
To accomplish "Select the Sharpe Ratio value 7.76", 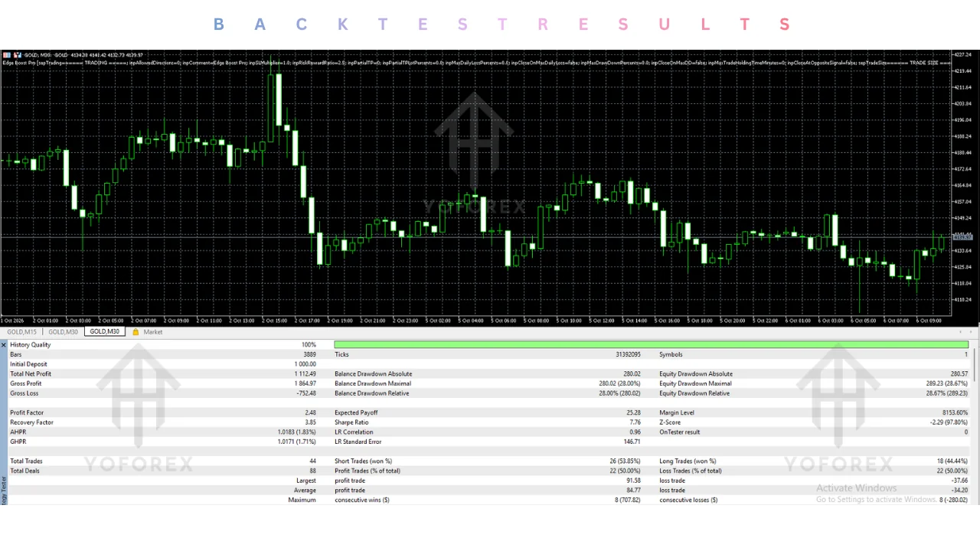I will pyautogui.click(x=635, y=422).
